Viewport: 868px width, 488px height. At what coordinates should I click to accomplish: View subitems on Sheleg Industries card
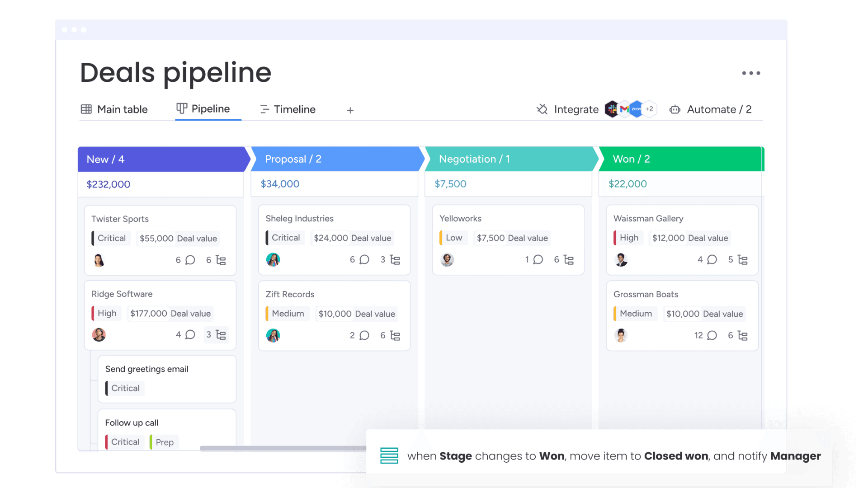(395, 260)
